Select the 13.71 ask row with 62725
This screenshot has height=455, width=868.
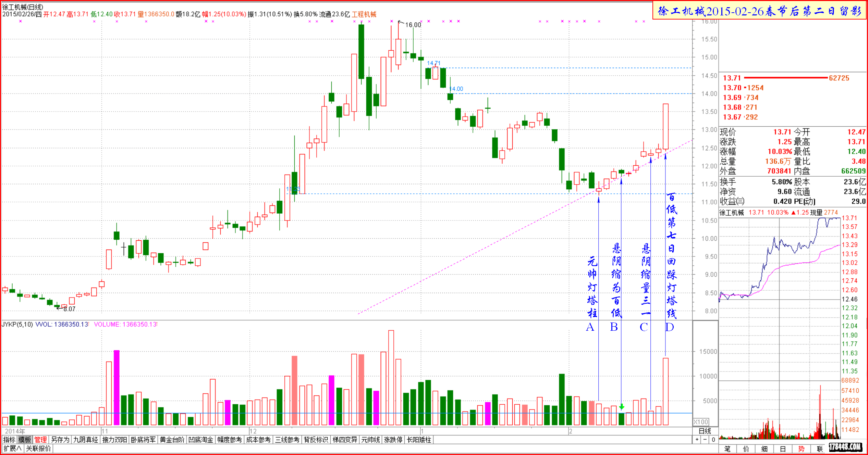786,78
